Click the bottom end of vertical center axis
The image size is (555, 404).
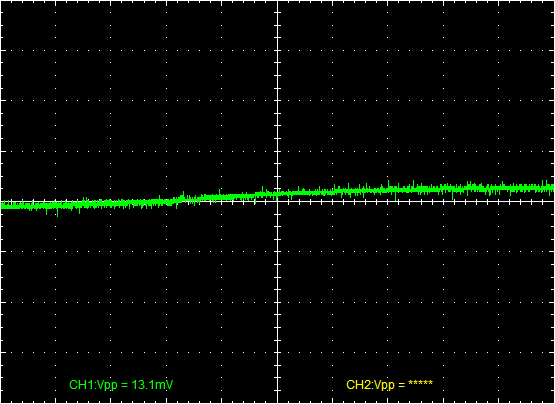pyautogui.click(x=278, y=402)
